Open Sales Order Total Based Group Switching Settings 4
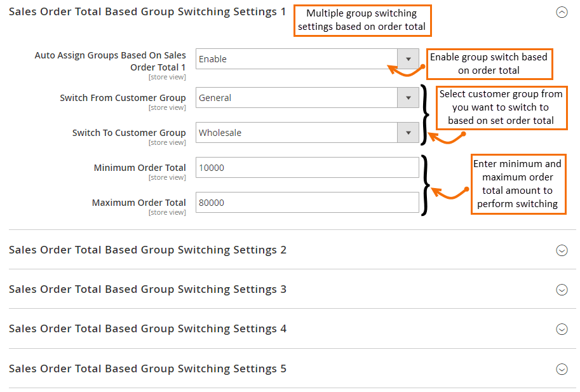The height and width of the screenshot is (392, 580). pyautogui.click(x=147, y=328)
